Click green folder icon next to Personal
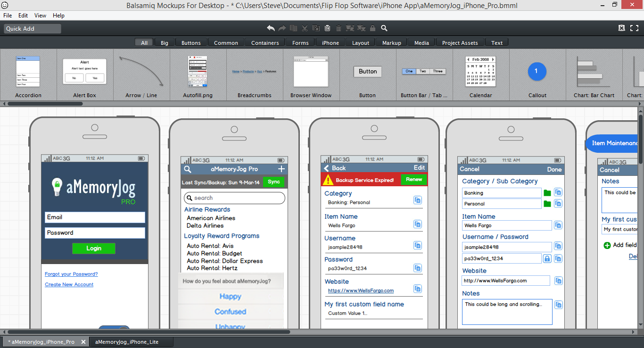644x348 pixels. pyautogui.click(x=547, y=204)
